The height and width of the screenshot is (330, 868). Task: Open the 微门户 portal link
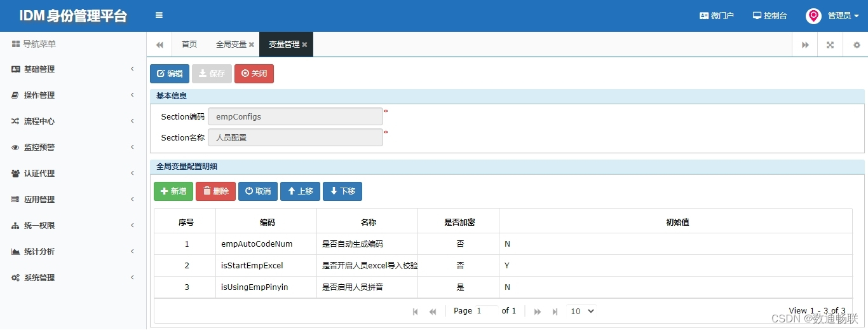click(x=717, y=15)
